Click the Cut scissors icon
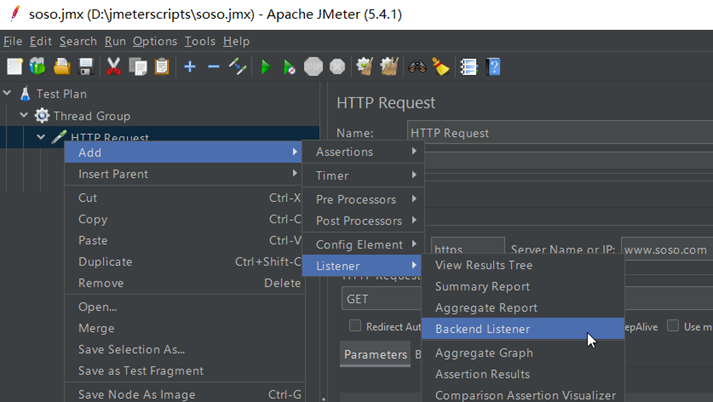This screenshot has height=402, width=713. coord(114,67)
